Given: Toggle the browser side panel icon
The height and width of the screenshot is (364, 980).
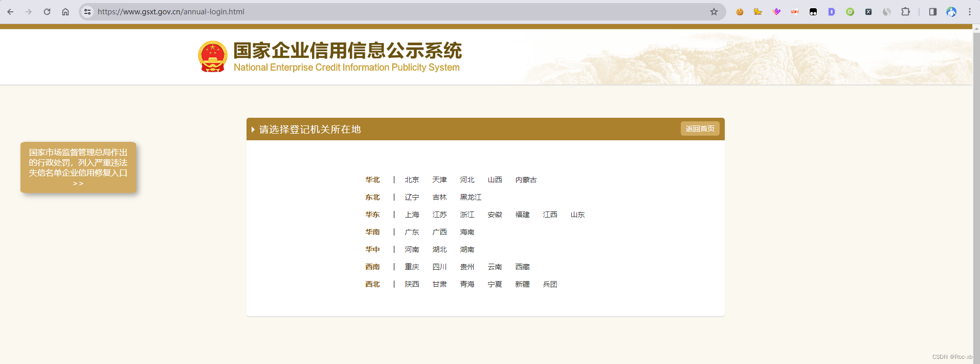Looking at the screenshot, I should [x=933, y=12].
